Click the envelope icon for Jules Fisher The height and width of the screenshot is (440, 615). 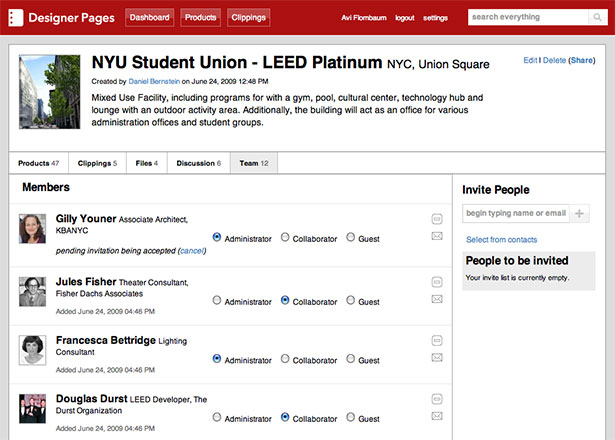437,299
